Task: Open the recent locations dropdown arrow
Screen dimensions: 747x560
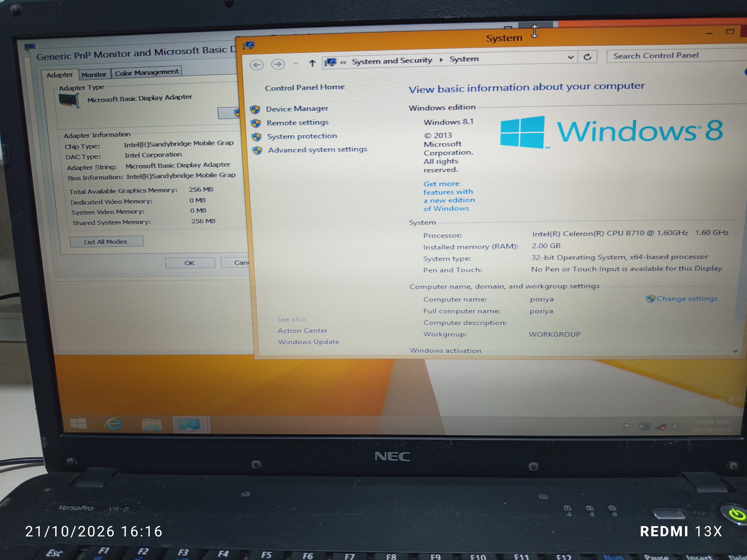Action: [x=296, y=64]
